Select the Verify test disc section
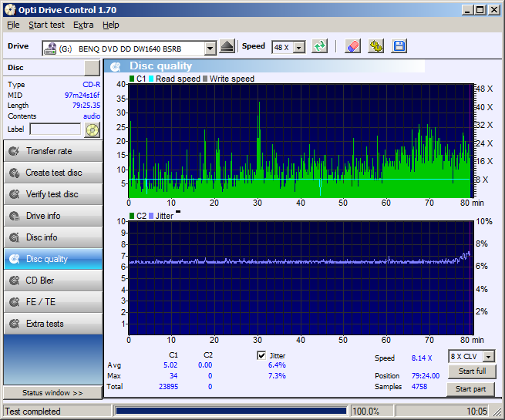The image size is (505, 420). [x=53, y=194]
